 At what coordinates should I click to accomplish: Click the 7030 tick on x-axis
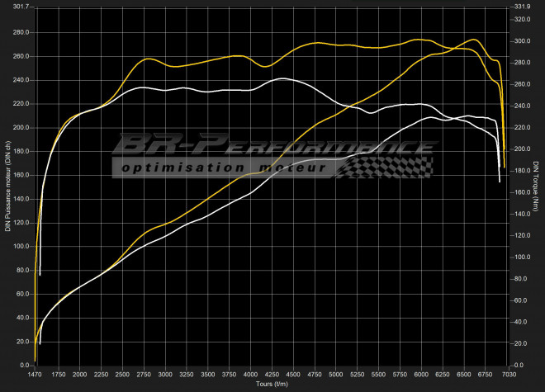509,375
